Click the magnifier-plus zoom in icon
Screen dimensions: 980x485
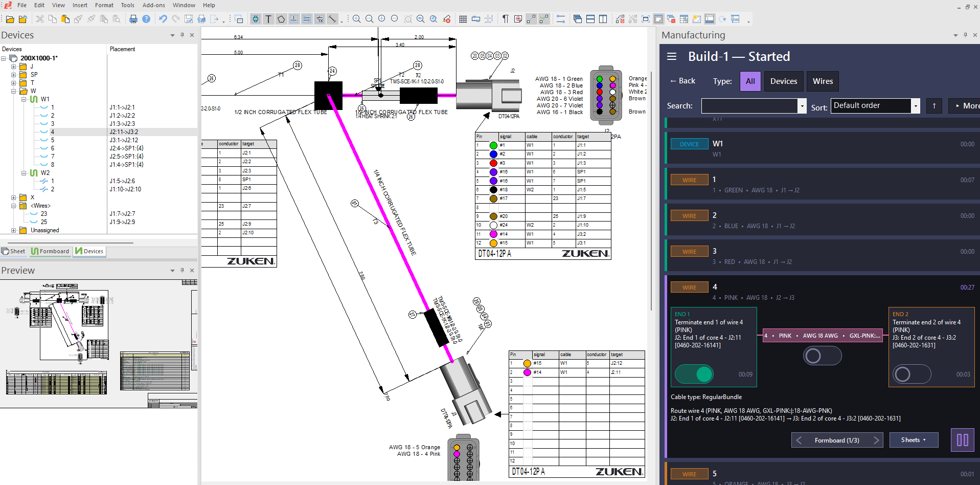click(x=357, y=19)
